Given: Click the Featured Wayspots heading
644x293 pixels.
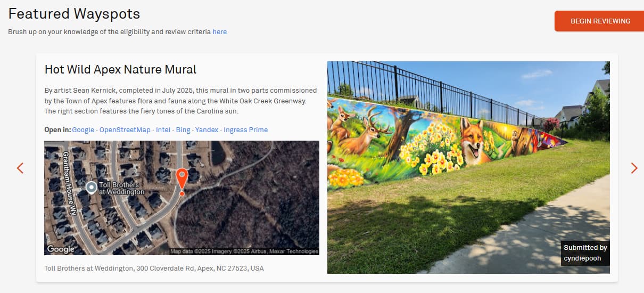Looking at the screenshot, I should [x=74, y=14].
